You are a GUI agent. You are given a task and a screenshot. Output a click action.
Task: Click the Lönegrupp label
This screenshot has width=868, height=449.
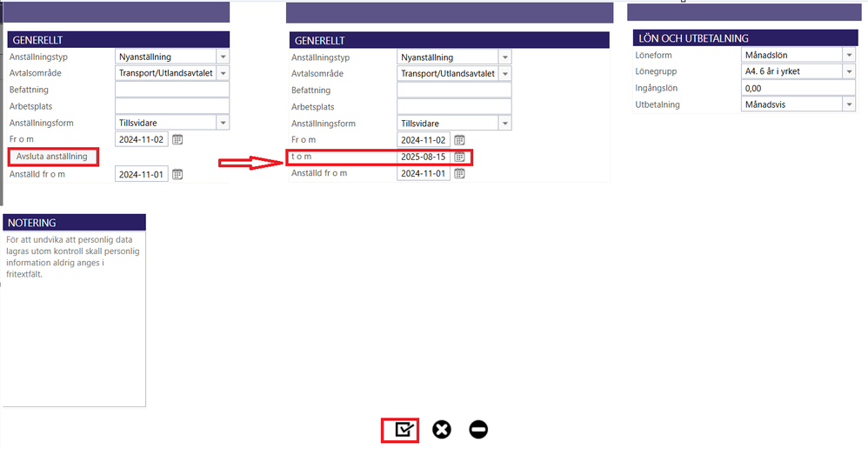(658, 71)
